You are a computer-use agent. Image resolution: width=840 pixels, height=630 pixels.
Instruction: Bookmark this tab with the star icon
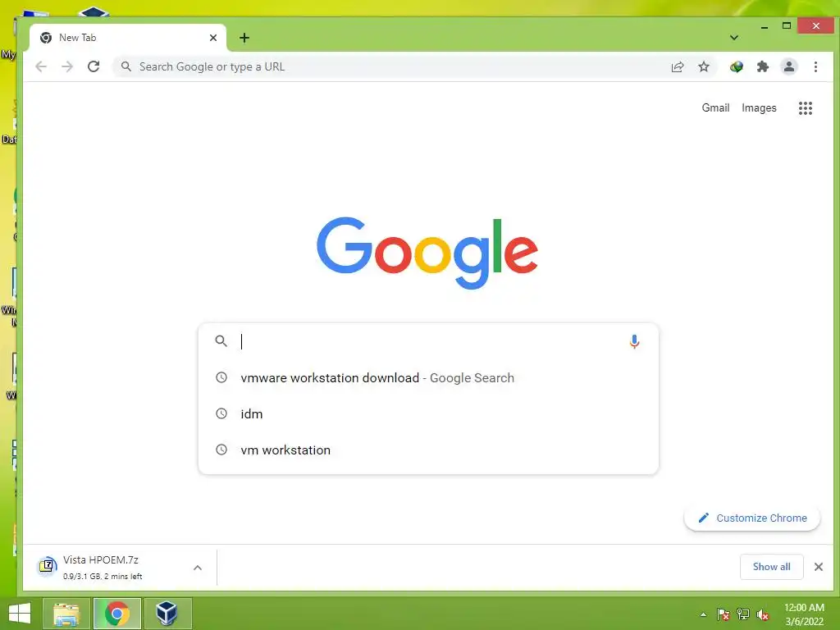pyautogui.click(x=704, y=66)
